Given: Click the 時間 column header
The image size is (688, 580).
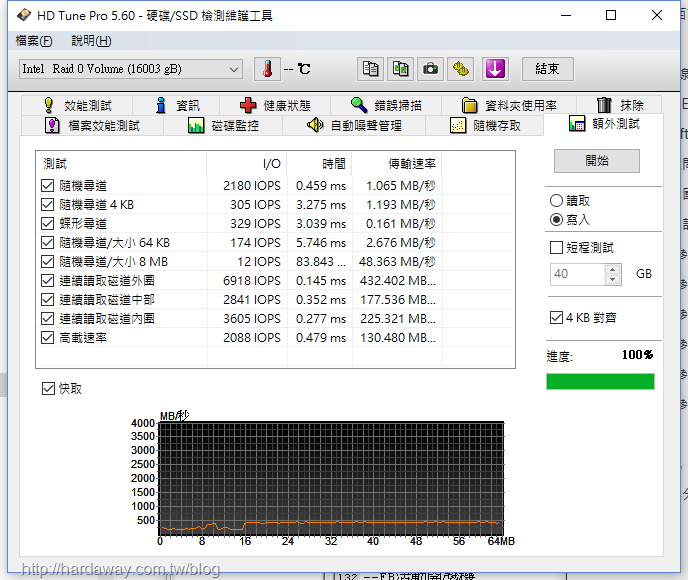Looking at the screenshot, I should [x=320, y=164].
